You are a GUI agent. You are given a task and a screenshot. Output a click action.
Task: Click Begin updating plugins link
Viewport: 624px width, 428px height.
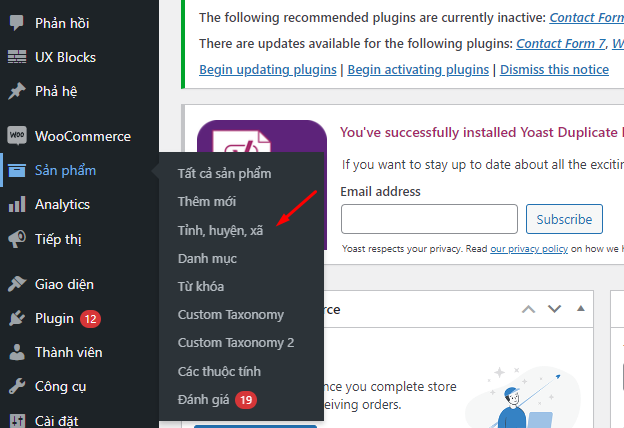click(x=269, y=69)
